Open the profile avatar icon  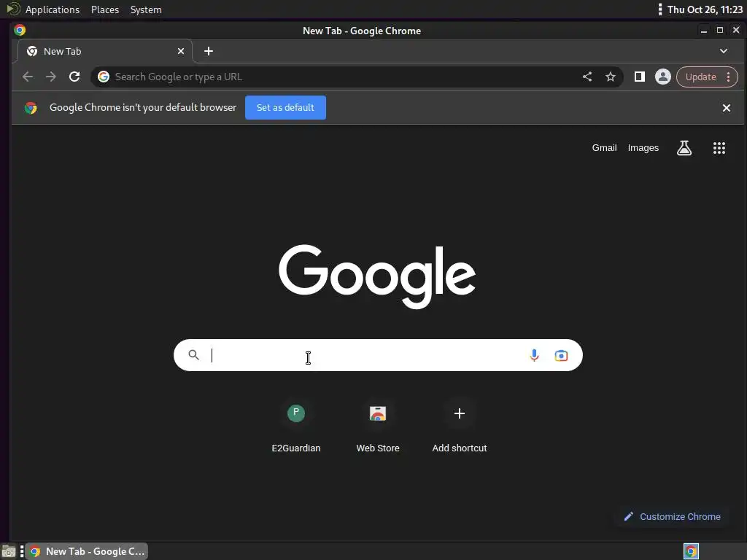coord(662,77)
